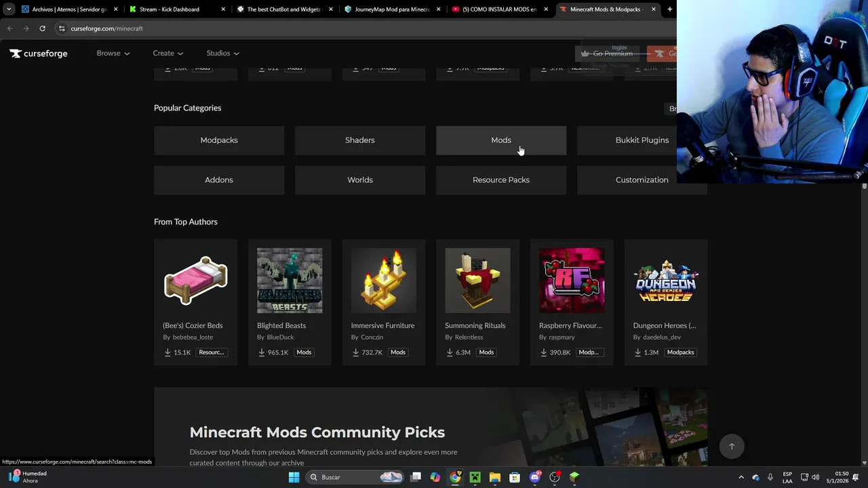The width and height of the screenshot is (868, 488).
Task: Click the Mods tag under Immersive Furniture
Action: [x=398, y=352]
